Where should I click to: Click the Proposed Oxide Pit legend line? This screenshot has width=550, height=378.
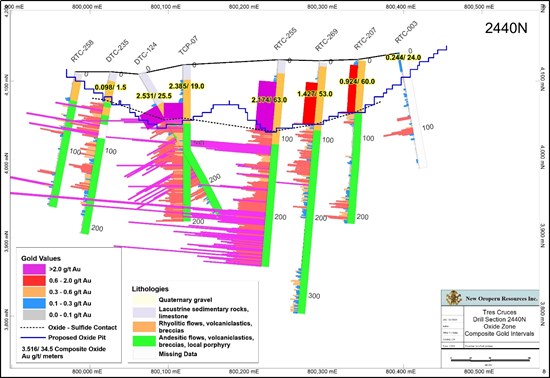coord(33,338)
